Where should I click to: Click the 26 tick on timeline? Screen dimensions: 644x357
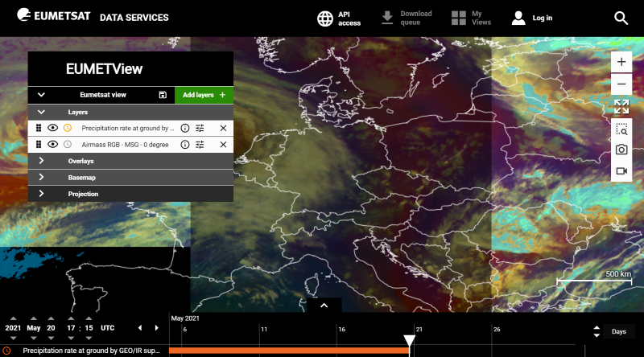[497, 330]
